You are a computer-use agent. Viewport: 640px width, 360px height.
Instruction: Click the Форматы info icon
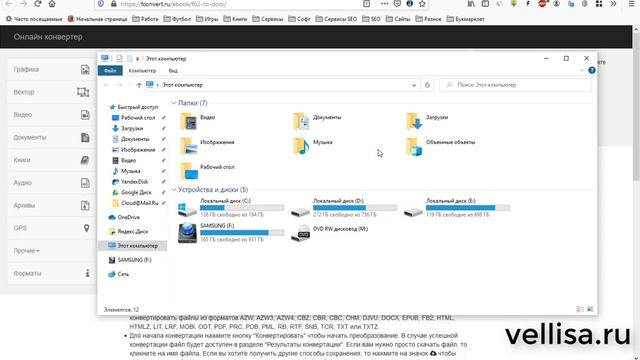coord(87,273)
